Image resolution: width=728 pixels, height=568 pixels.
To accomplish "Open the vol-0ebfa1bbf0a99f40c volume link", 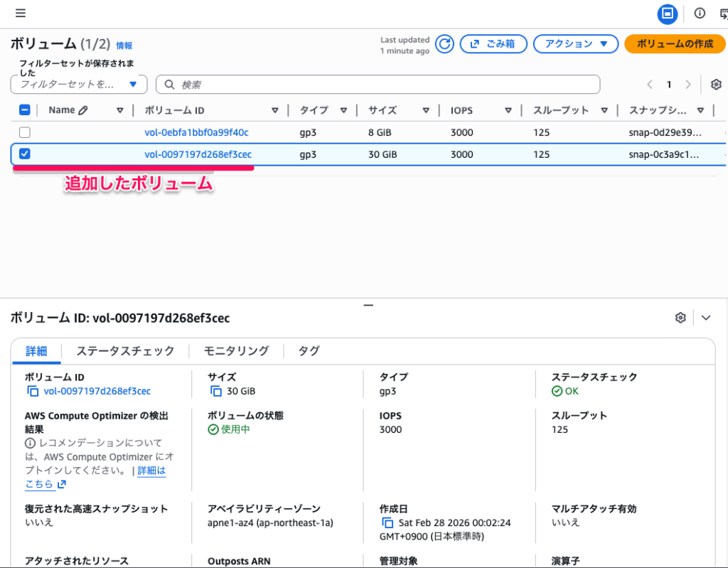I will pyautogui.click(x=196, y=132).
